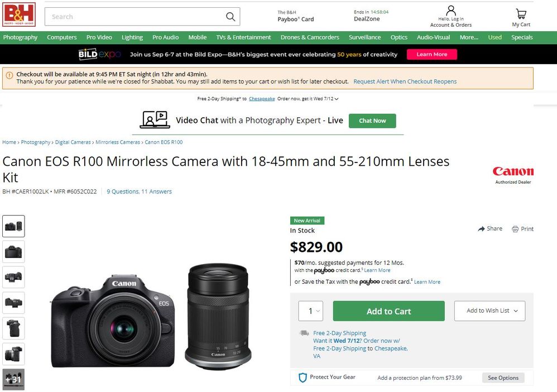Open the quantity dropdown

(x=311, y=311)
